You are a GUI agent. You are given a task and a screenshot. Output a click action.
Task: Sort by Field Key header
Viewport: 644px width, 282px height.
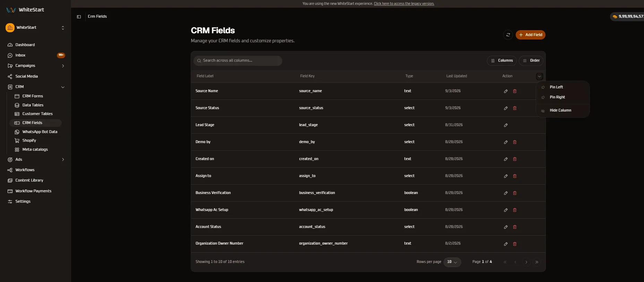click(x=307, y=76)
